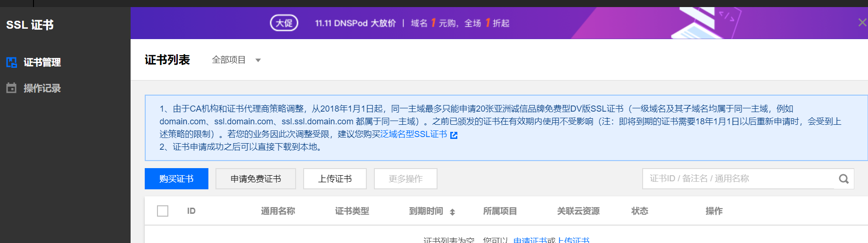Click the 证书管理 sidebar icon
The image size is (868, 243).
pyautogui.click(x=11, y=62)
